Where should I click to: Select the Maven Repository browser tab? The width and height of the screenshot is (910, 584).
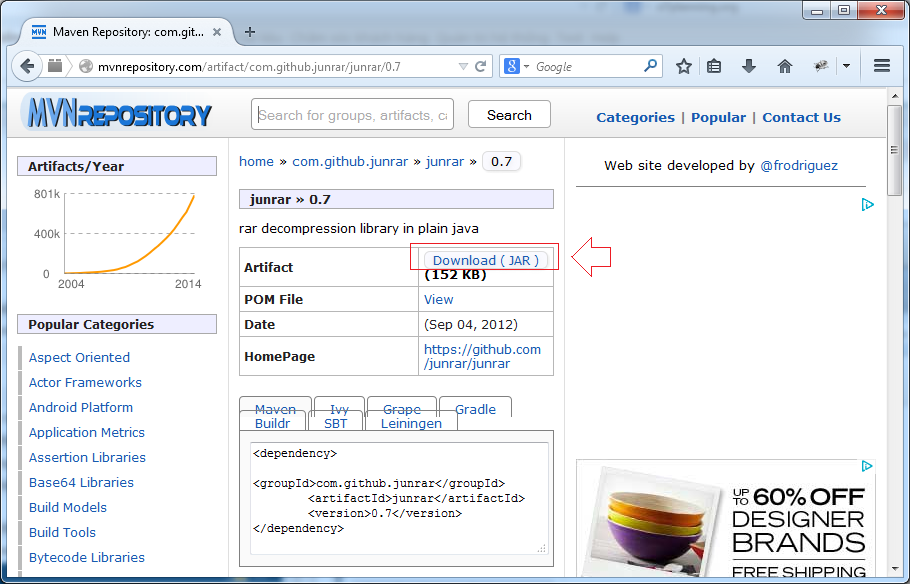point(127,32)
